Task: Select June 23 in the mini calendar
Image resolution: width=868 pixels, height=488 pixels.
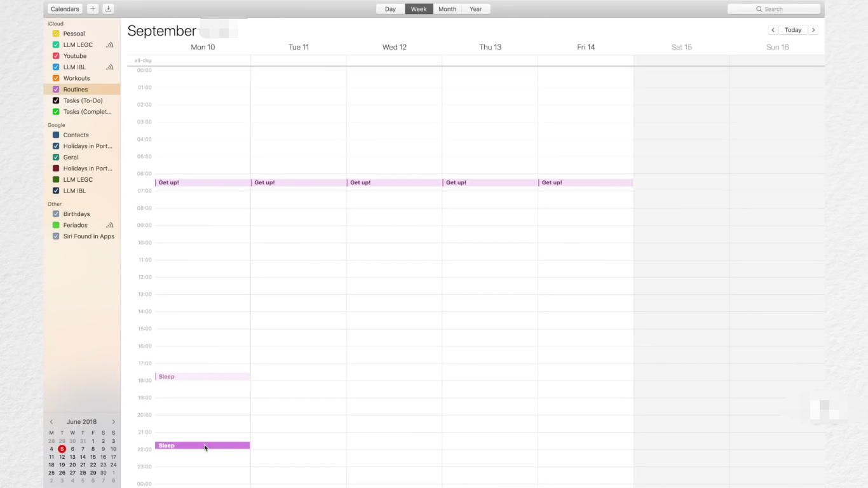Action: click(x=103, y=465)
